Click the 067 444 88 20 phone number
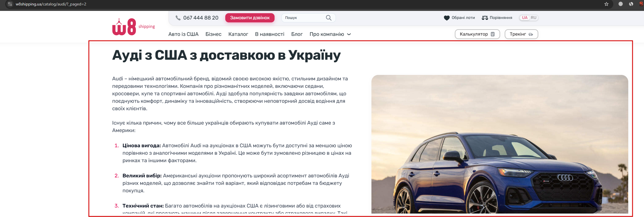Viewport: 644px width, 217px height. pos(201,18)
